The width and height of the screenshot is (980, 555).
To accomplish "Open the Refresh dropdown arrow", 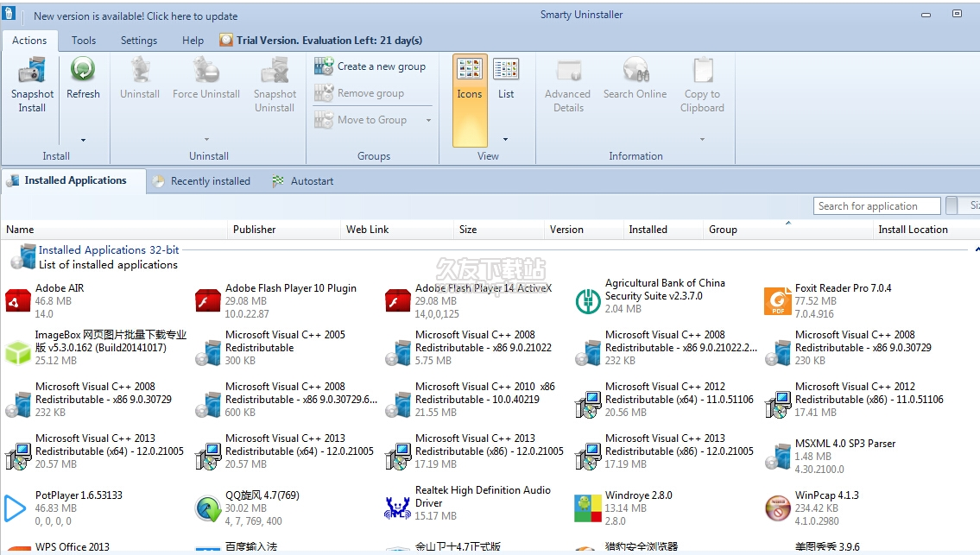I will 83,140.
